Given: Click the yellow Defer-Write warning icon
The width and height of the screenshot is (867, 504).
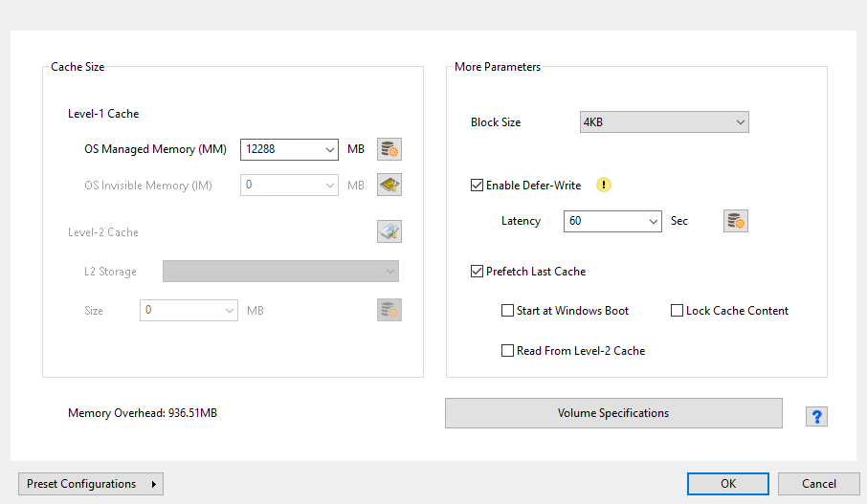Looking at the screenshot, I should pos(604,186).
